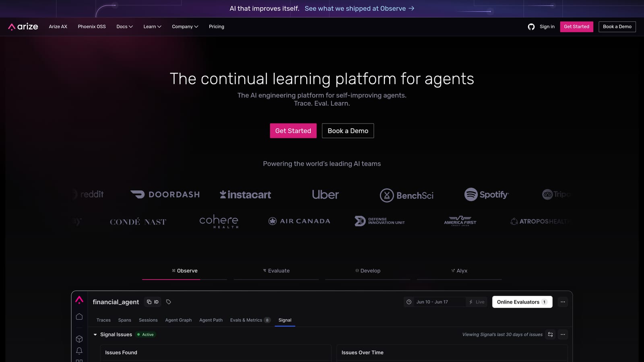The image size is (644, 362).
Task: Click the tag icon beside financial_agent
Action: tap(169, 302)
